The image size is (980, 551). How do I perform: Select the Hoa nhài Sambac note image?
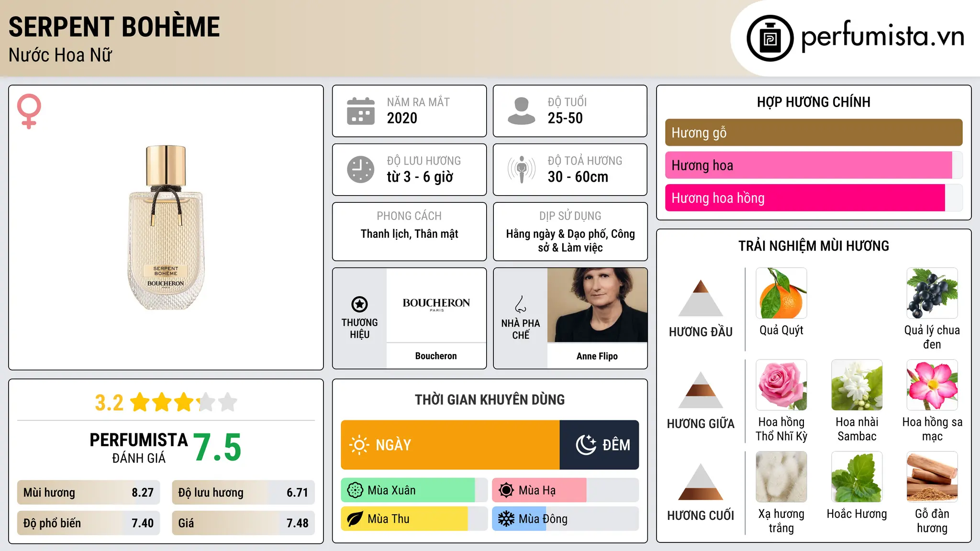click(x=857, y=385)
